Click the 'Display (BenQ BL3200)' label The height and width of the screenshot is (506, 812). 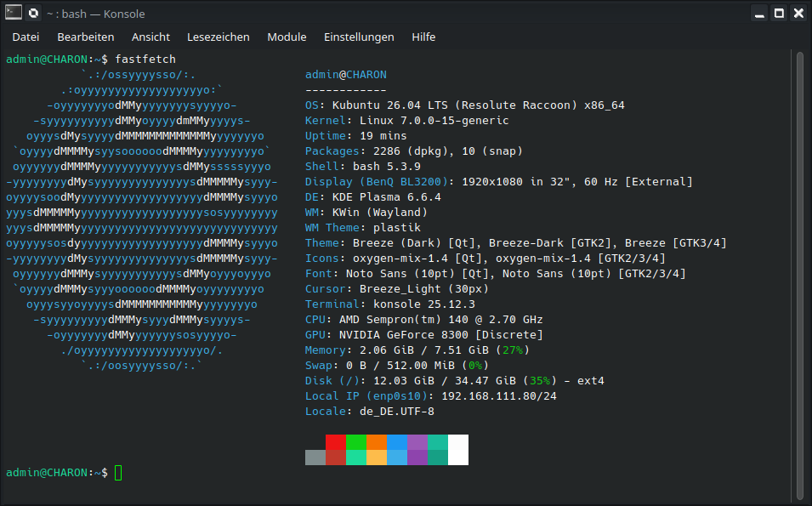(x=377, y=181)
